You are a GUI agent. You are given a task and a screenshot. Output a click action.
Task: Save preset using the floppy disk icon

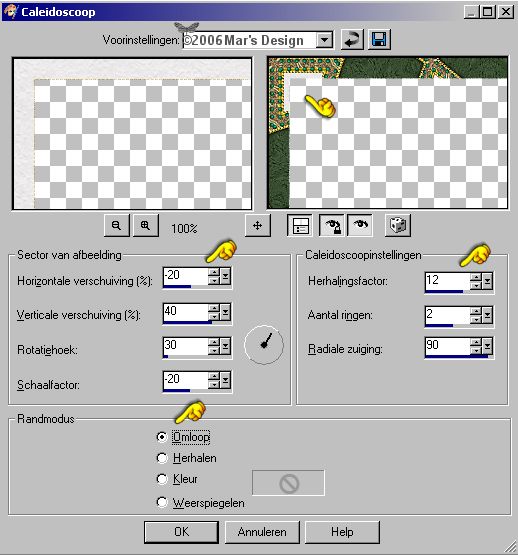pos(379,40)
